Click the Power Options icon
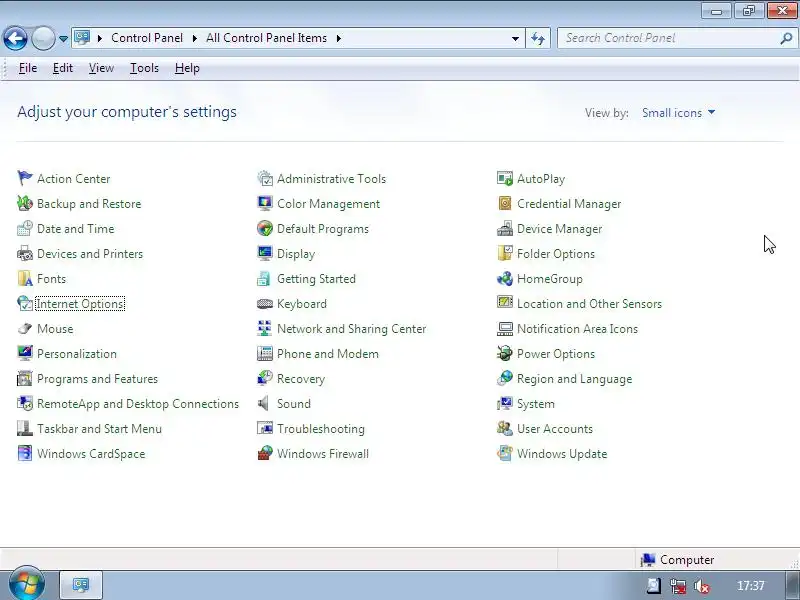This screenshot has height=600, width=800. point(505,353)
